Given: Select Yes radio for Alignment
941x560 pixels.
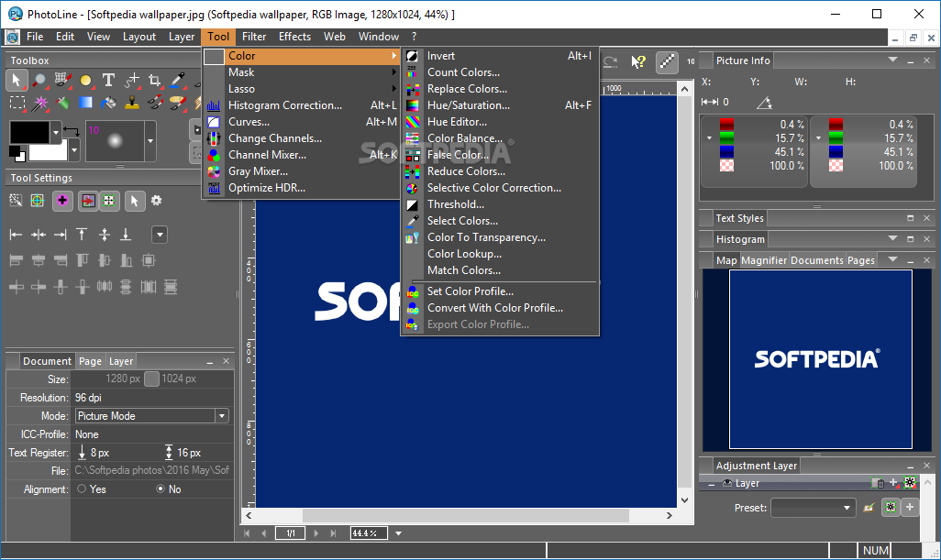Looking at the screenshot, I should [x=82, y=489].
